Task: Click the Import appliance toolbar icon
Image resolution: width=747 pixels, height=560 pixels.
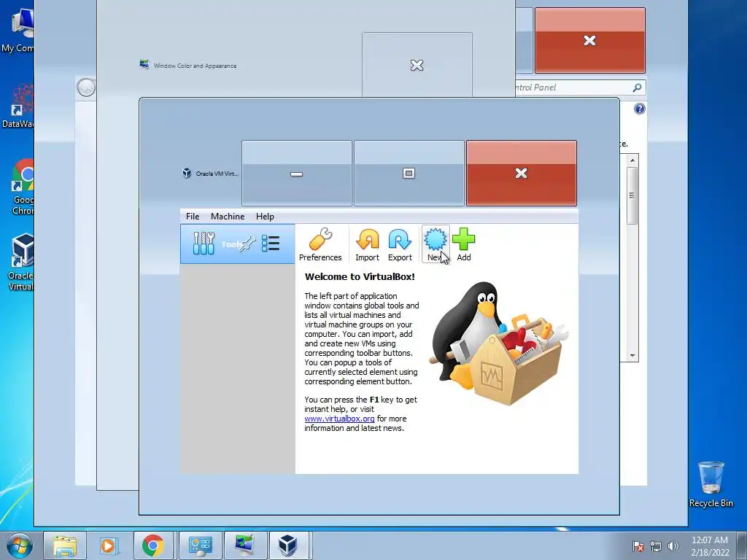Action: [x=367, y=244]
